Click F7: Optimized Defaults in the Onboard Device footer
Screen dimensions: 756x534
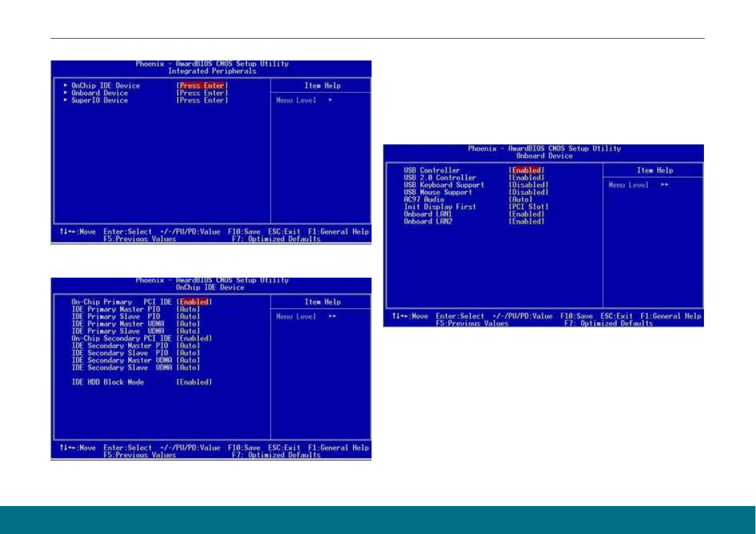coord(609,324)
